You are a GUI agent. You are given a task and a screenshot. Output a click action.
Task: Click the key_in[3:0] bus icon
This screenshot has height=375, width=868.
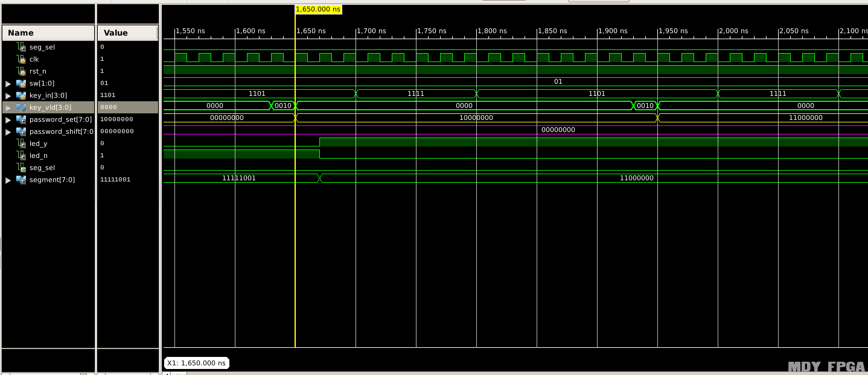pyautogui.click(x=21, y=95)
